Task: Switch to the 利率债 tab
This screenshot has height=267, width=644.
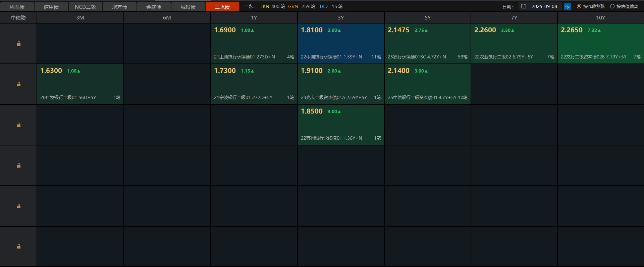Action: 17,7
